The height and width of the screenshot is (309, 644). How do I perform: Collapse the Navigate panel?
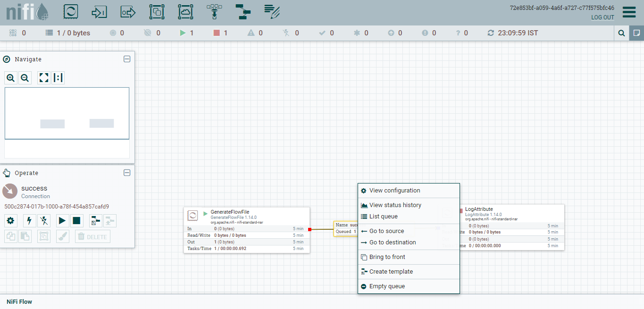[x=127, y=59]
